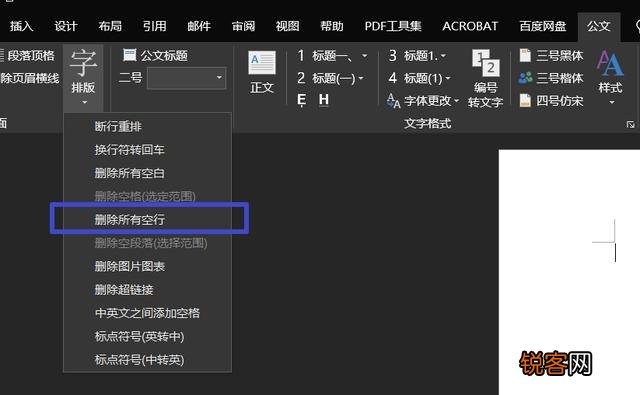Click the 除页眉横线 button
The width and height of the screenshot is (640, 395).
(29, 78)
